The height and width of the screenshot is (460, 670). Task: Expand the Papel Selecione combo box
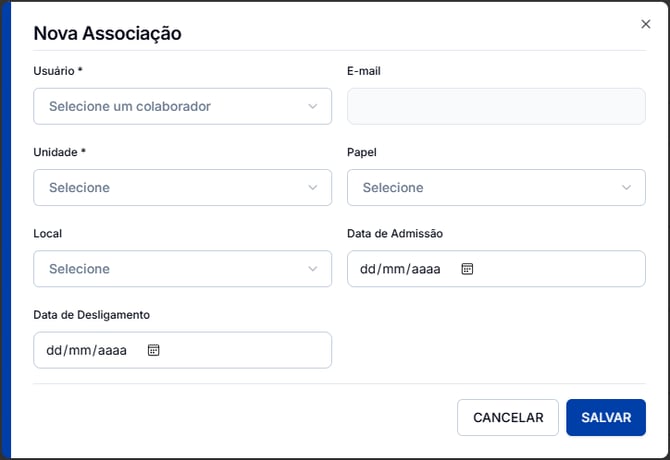tap(496, 188)
